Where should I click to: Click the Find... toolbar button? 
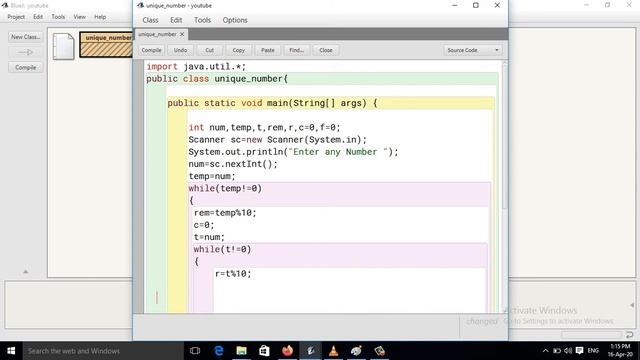(x=297, y=50)
